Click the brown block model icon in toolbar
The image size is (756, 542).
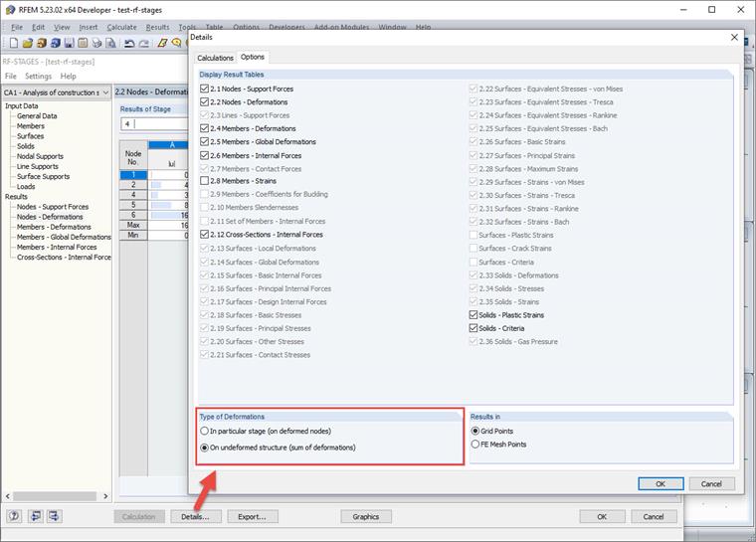click(x=42, y=43)
